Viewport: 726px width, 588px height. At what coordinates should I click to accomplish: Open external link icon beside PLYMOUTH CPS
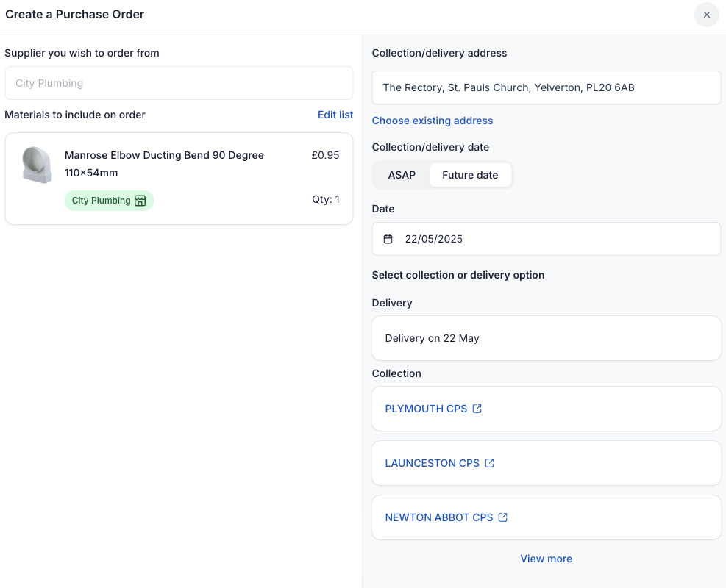click(x=477, y=409)
